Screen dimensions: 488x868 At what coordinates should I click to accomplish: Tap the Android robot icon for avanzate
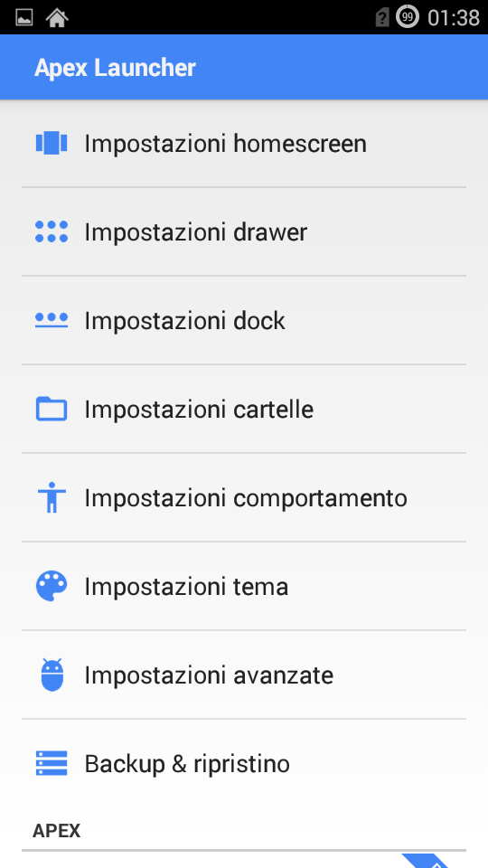tap(52, 675)
